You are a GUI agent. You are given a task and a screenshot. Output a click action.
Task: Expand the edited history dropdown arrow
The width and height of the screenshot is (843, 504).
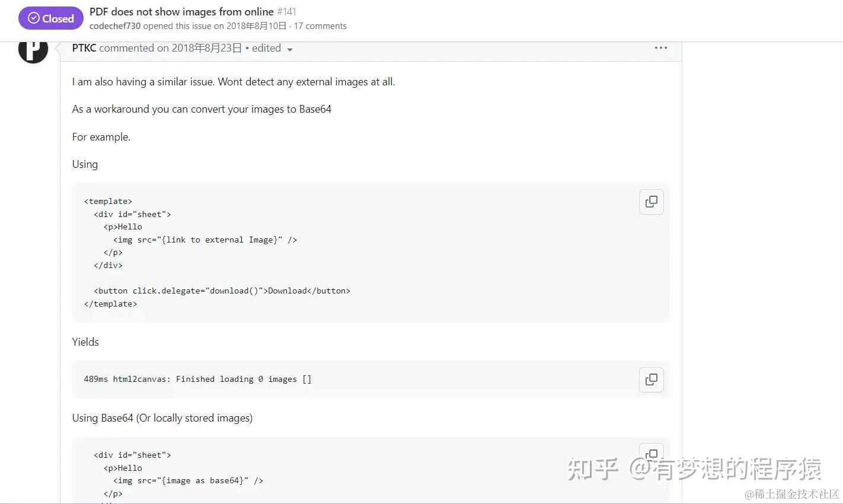click(290, 50)
